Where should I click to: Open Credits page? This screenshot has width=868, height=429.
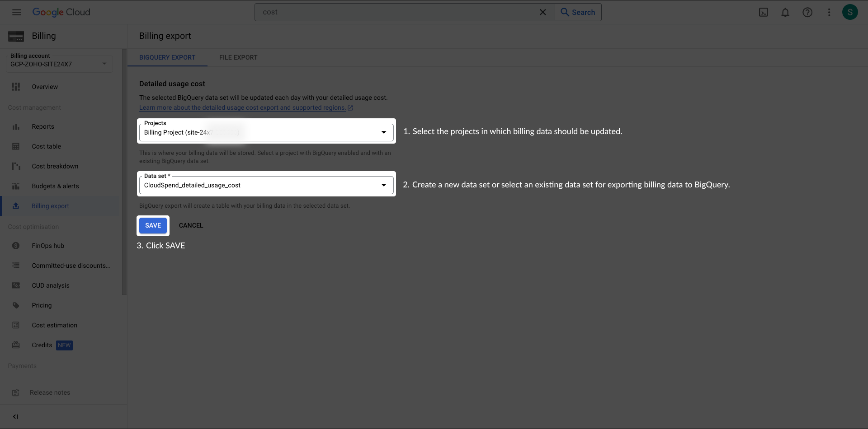[42, 345]
